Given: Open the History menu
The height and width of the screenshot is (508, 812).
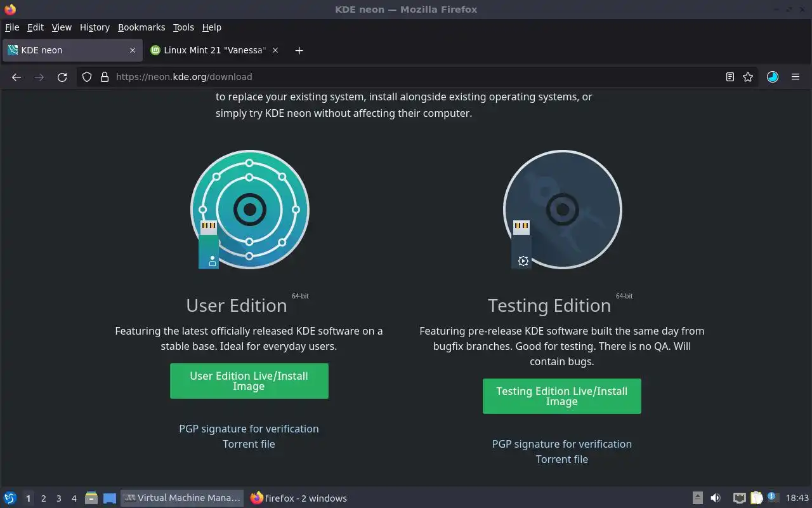Looking at the screenshot, I should click(95, 27).
